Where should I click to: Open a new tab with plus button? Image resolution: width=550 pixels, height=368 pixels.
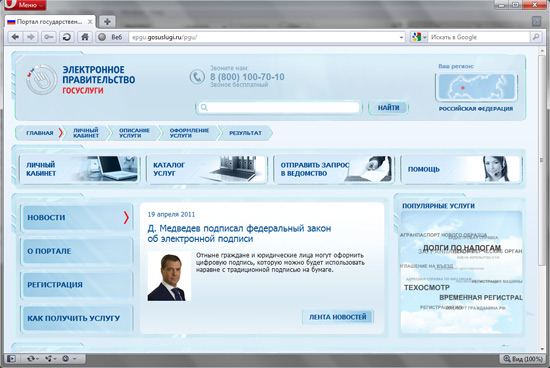107,22
